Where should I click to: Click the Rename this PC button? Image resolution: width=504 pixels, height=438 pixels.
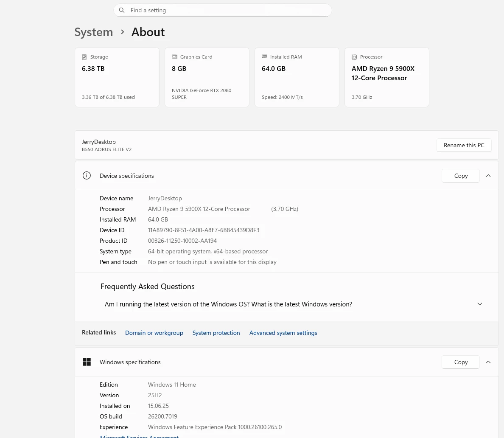pyautogui.click(x=464, y=145)
